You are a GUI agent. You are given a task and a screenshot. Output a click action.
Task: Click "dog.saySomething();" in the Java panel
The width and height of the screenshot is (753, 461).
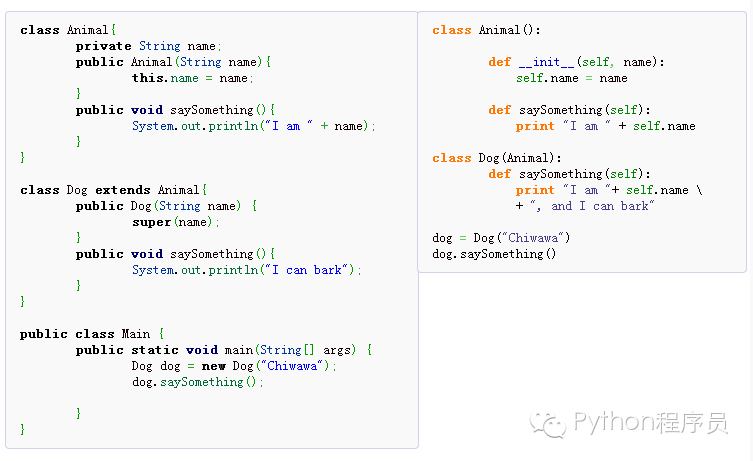point(197,382)
